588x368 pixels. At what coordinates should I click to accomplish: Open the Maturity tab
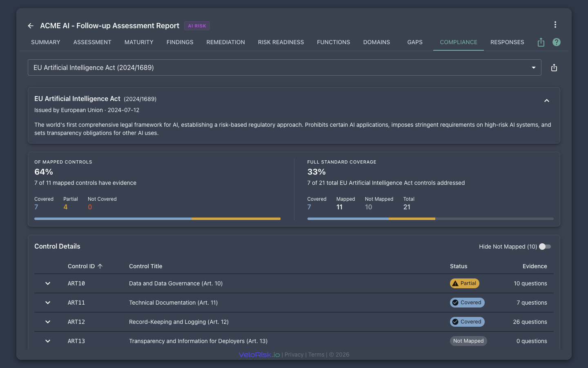coord(139,42)
